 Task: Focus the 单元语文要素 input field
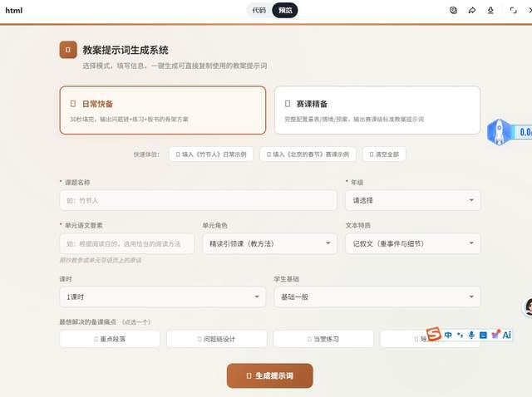click(127, 243)
